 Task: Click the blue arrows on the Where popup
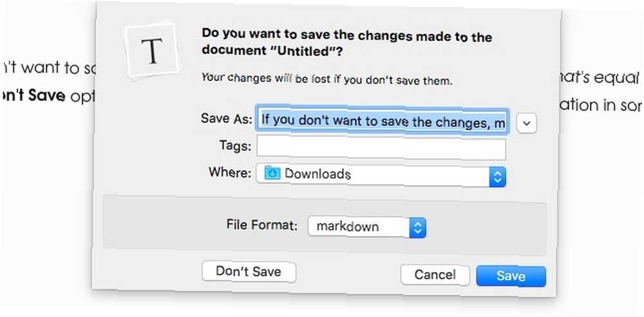tap(497, 177)
